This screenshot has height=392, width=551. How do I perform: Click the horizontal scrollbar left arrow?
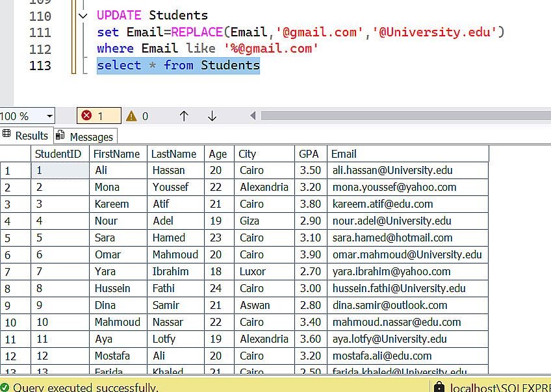253,116
